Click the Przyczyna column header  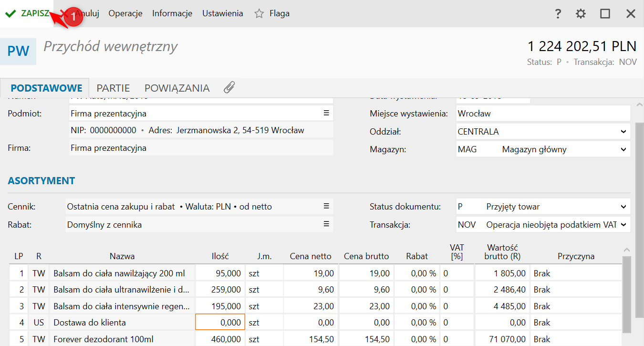point(576,256)
